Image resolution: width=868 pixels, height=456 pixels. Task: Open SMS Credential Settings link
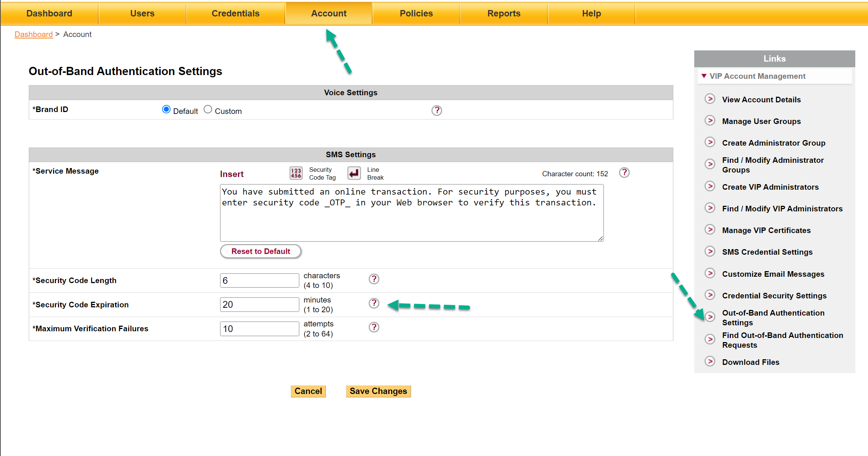[767, 252]
